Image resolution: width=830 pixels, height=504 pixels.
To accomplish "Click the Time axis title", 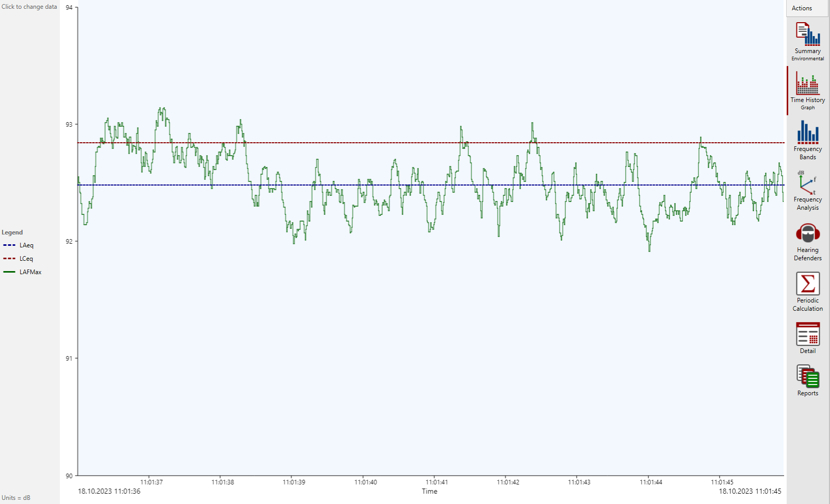I will (x=430, y=491).
